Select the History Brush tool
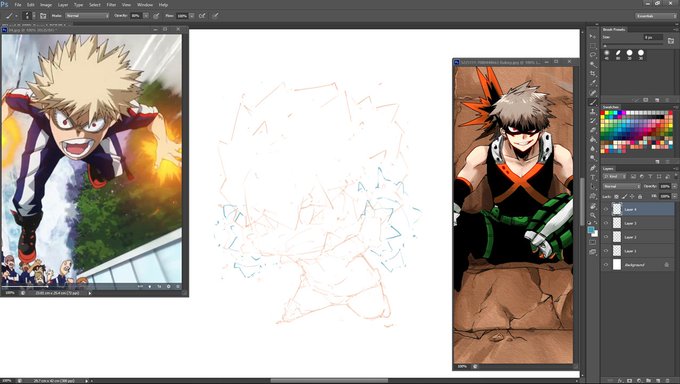The height and width of the screenshot is (384, 680). point(593,120)
